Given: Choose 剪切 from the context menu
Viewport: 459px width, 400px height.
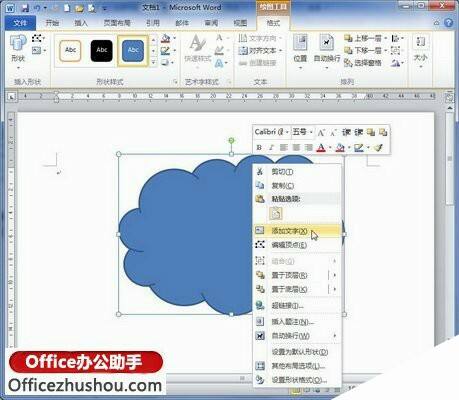Looking at the screenshot, I should coord(297,172).
